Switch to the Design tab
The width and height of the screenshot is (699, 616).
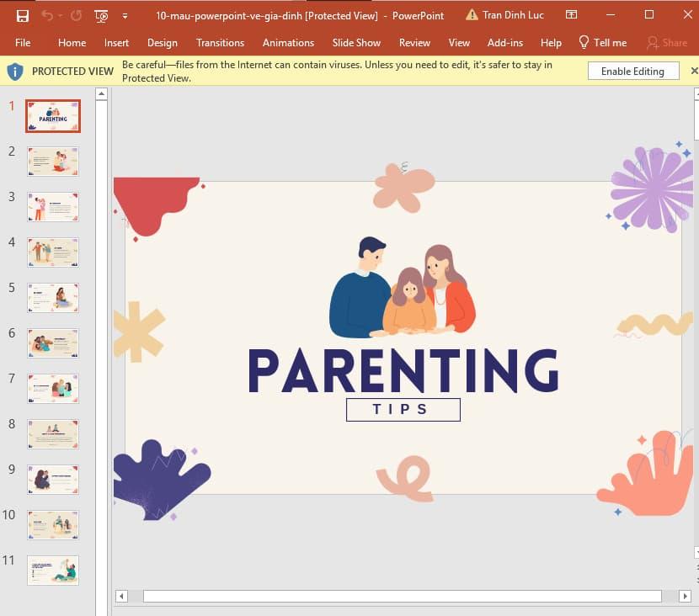click(162, 43)
